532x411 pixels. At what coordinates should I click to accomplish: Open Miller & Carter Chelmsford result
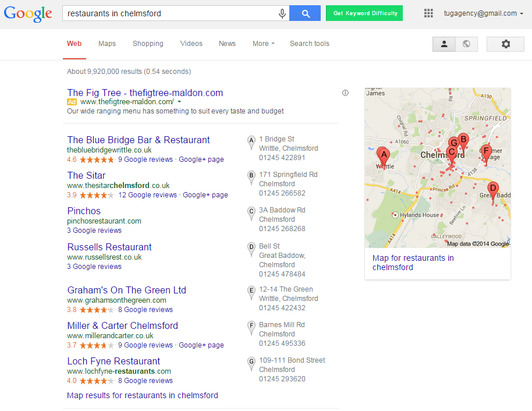click(x=122, y=326)
